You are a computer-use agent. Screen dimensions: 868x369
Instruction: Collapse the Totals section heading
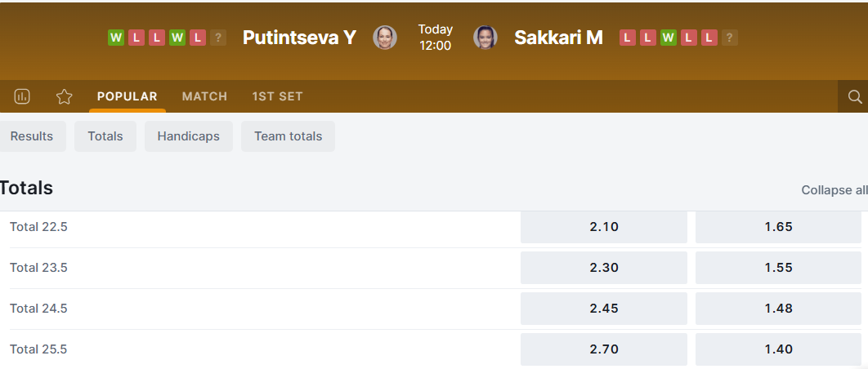27,189
